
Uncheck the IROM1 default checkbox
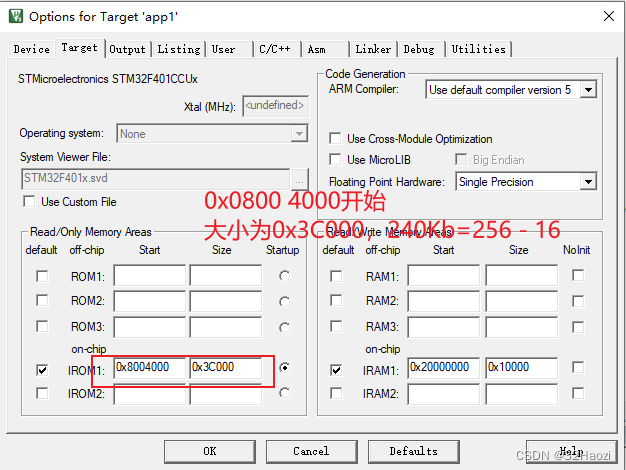tap(41, 369)
